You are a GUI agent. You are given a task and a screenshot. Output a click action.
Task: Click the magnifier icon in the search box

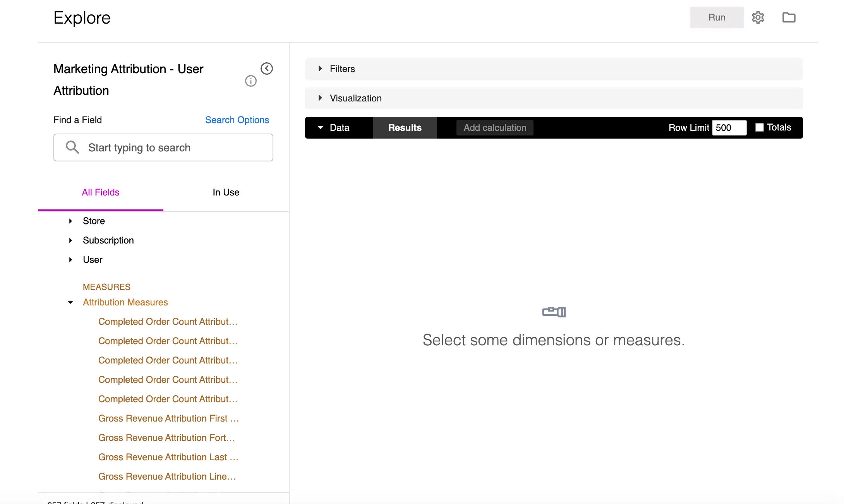click(72, 147)
